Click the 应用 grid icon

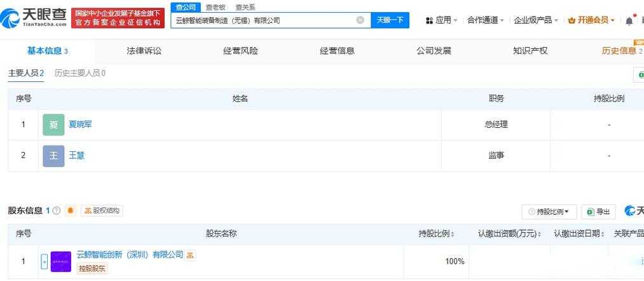click(x=430, y=20)
